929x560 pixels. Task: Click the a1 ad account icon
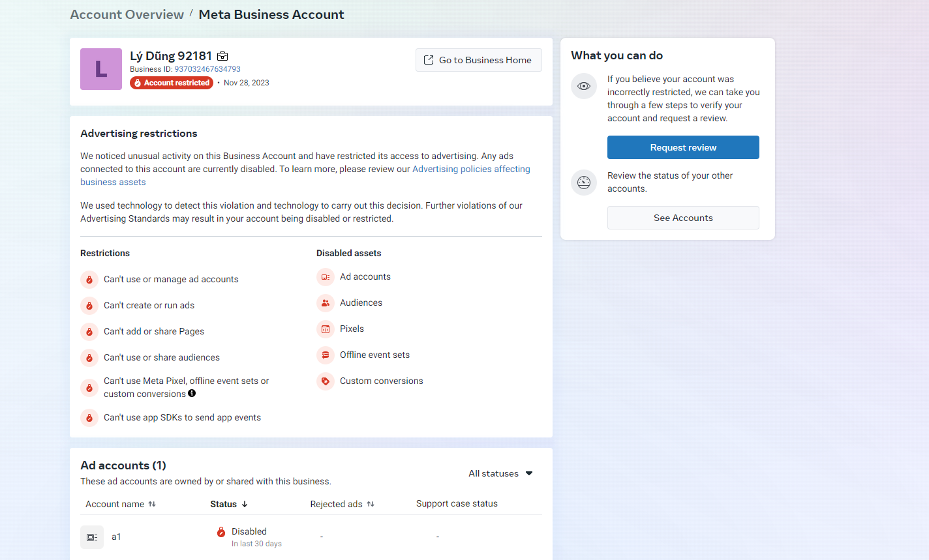[x=92, y=537]
